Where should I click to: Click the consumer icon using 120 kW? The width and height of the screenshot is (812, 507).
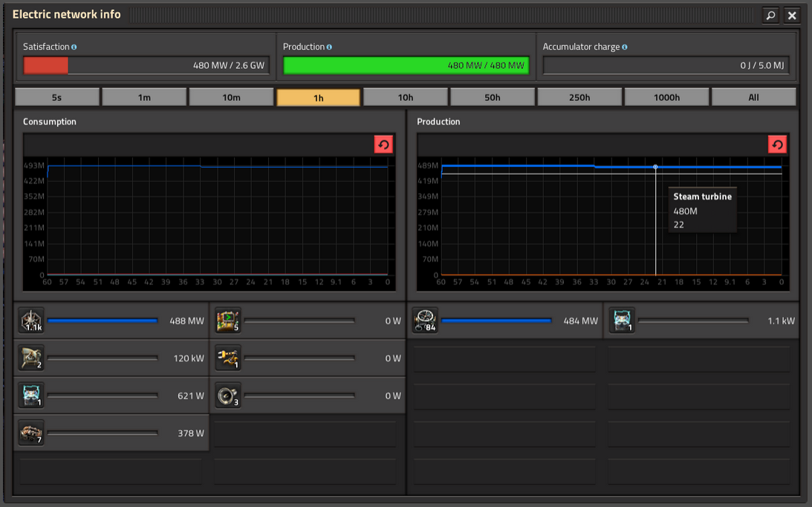[31, 358]
